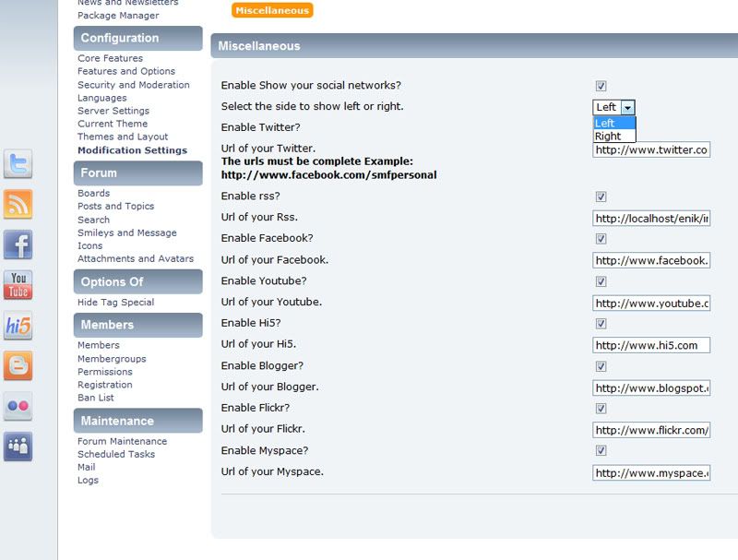
Task: Click the Url of your Blogger field
Action: click(651, 387)
